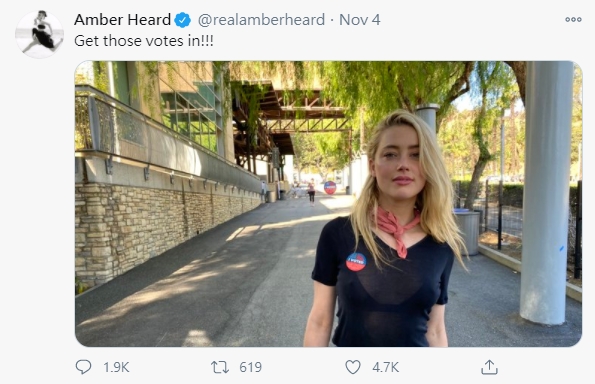595x384 pixels.
Task: Click the retweet arrows icon
Action: pyautogui.click(x=220, y=367)
